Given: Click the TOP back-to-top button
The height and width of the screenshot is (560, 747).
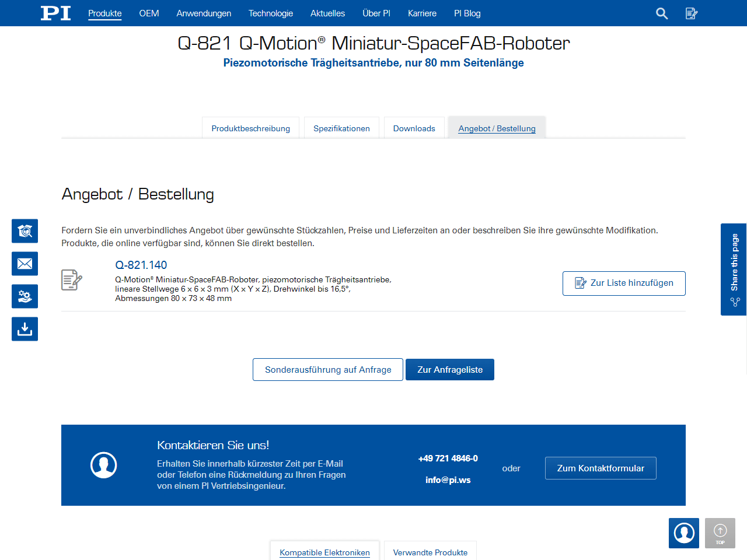Looking at the screenshot, I should [720, 533].
